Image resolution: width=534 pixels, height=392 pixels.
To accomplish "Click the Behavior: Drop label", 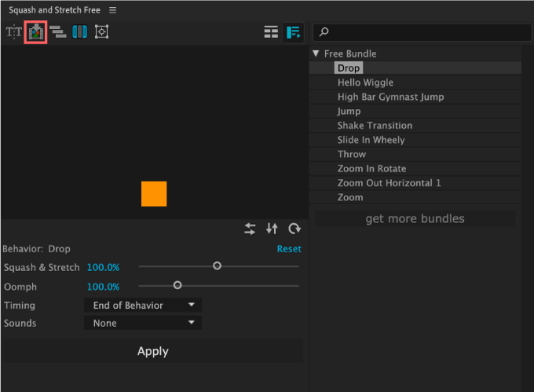I will point(36,249).
